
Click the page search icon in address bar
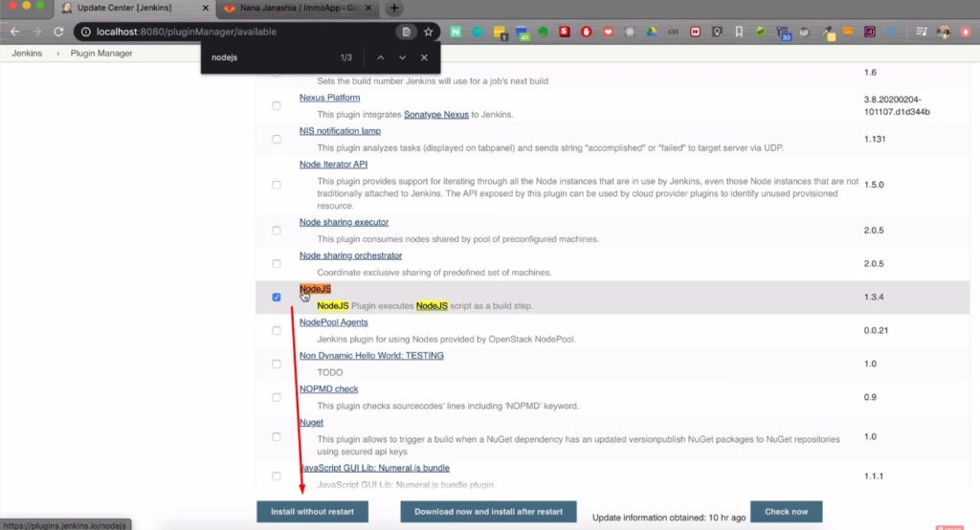coord(406,32)
